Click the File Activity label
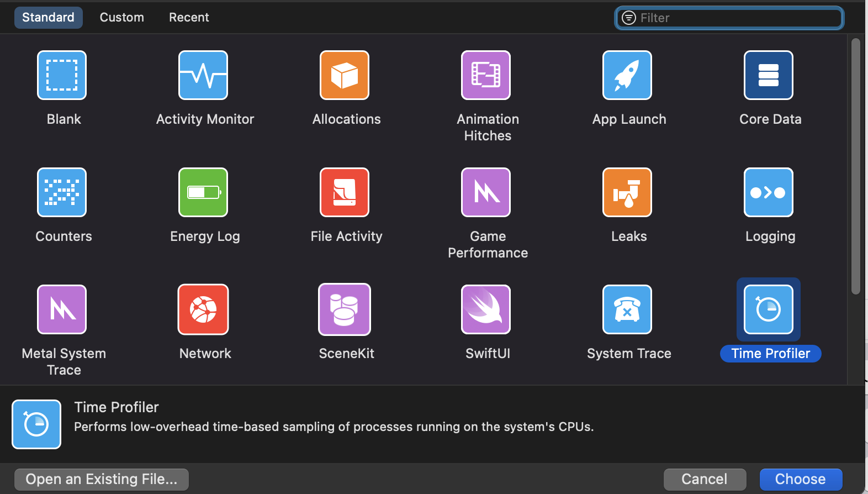Screen dimensions: 868x494 point(346,237)
